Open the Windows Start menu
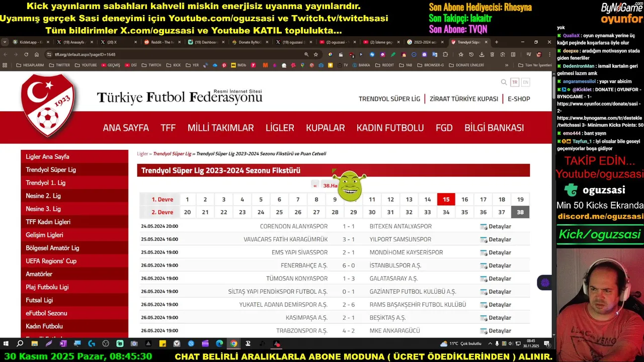Screen dimensions: 644x362 coord(6,343)
